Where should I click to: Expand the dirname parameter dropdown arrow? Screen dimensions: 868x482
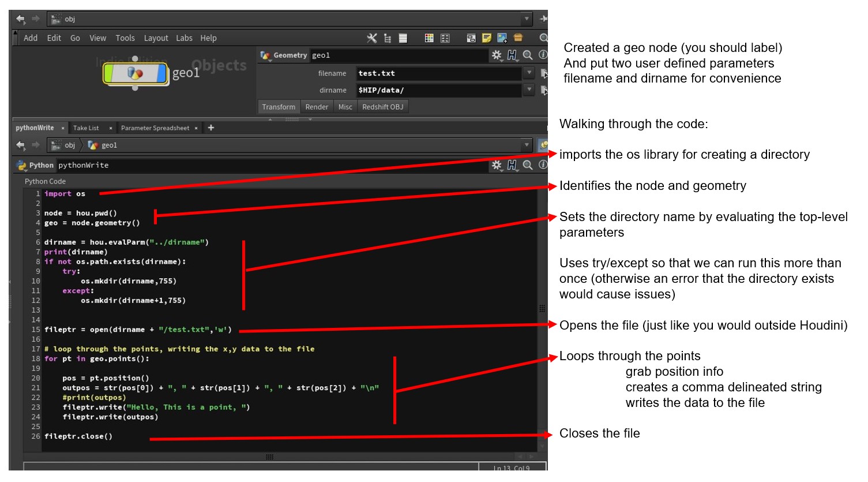[529, 89]
